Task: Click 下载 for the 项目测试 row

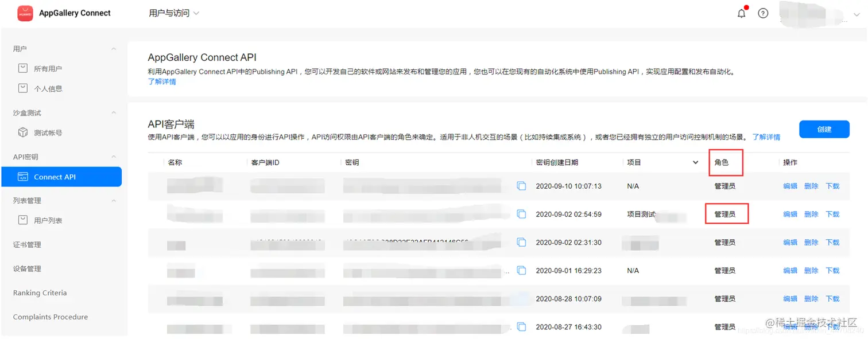Action: pyautogui.click(x=832, y=214)
